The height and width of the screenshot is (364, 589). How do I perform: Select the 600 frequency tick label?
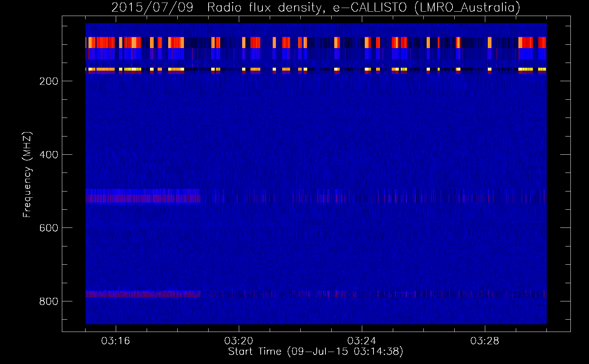pyautogui.click(x=49, y=228)
